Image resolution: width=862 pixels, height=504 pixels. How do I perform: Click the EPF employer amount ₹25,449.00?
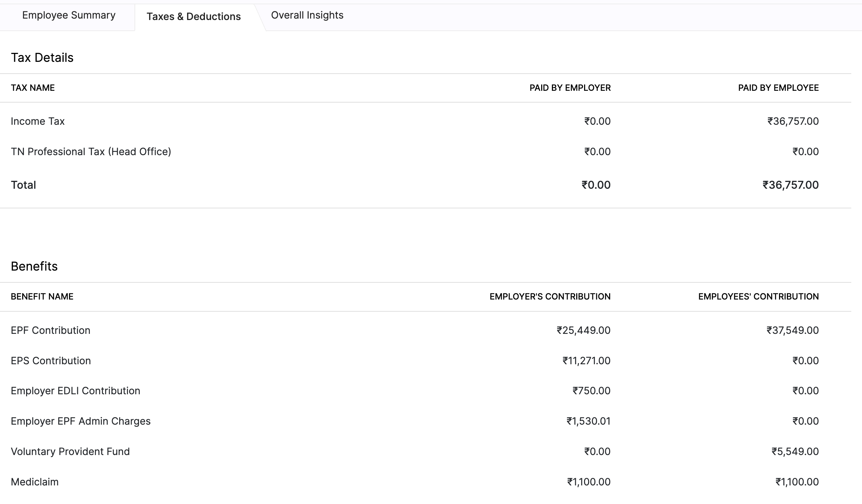(583, 330)
